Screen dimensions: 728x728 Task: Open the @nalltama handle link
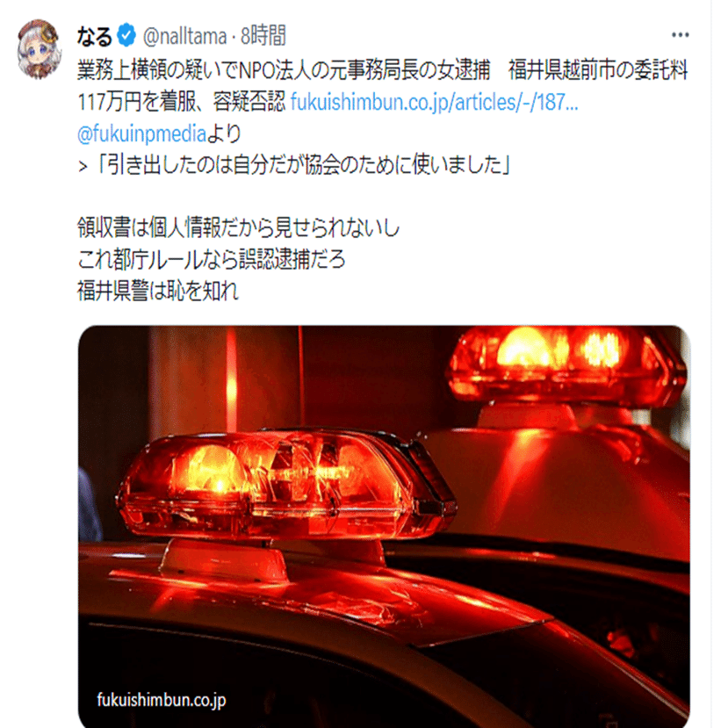184,36
